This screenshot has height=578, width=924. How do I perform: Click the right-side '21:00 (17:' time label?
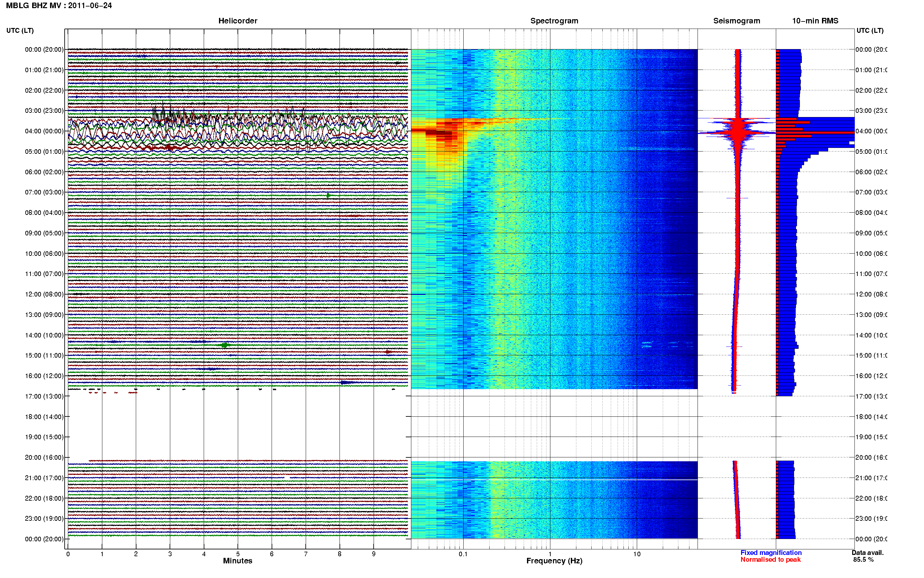pyautogui.click(x=871, y=478)
